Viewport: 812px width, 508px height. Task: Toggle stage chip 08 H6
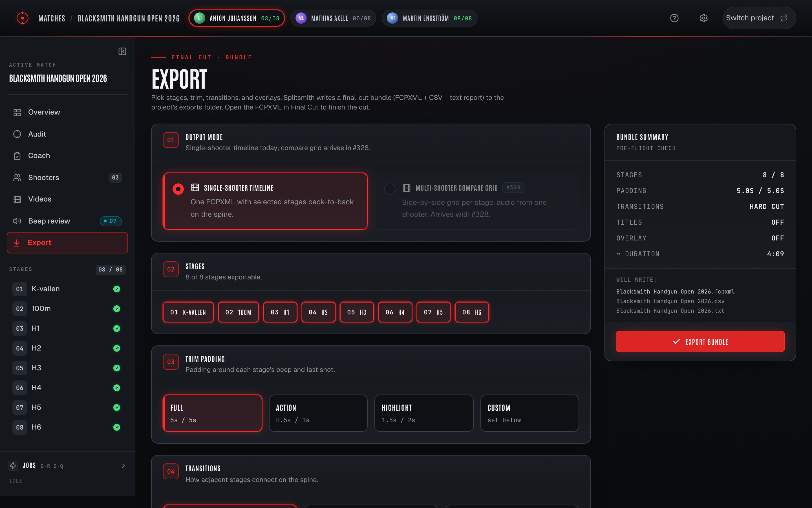[x=472, y=312]
